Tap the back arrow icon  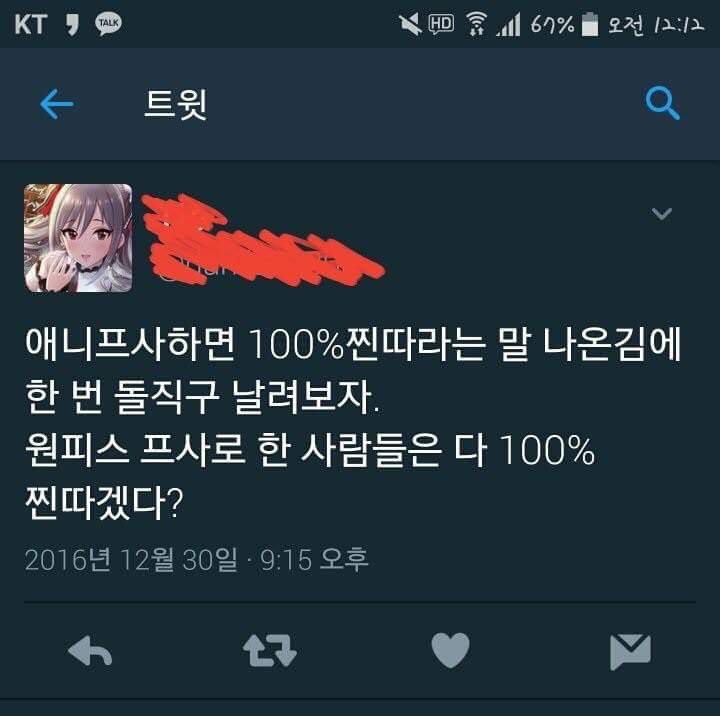point(57,104)
